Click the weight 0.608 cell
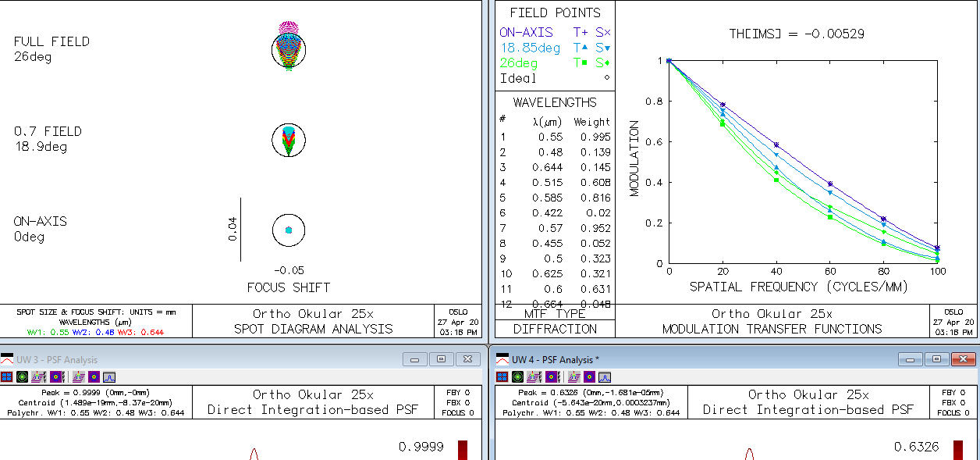This screenshot has height=460, width=980. coord(595,183)
